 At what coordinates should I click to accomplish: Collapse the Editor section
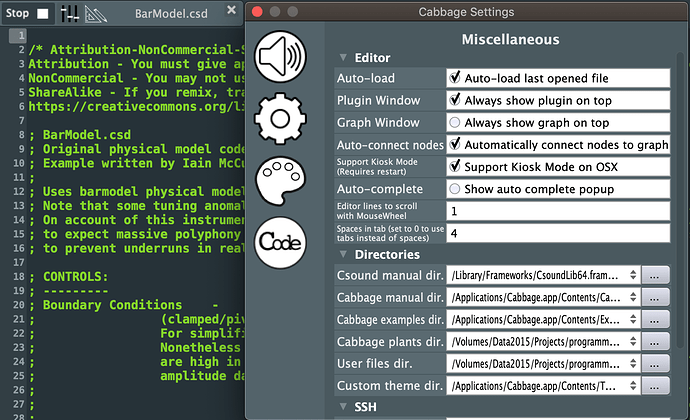pos(343,58)
